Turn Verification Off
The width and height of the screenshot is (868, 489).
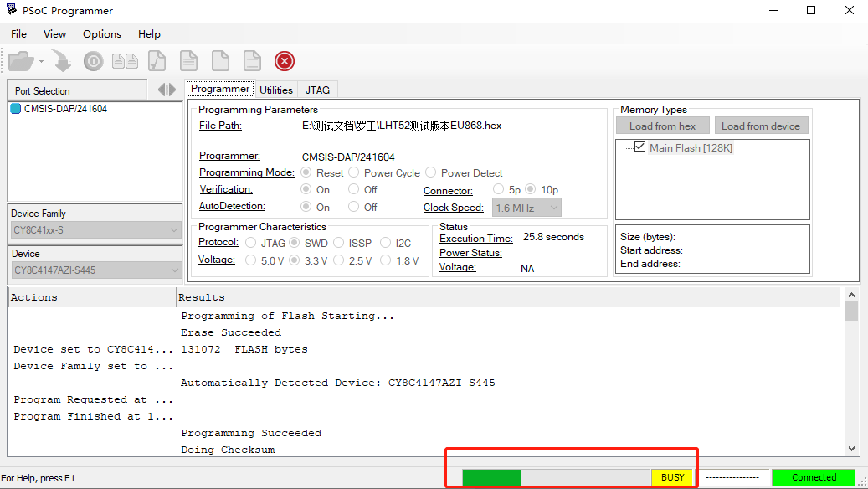(x=353, y=189)
